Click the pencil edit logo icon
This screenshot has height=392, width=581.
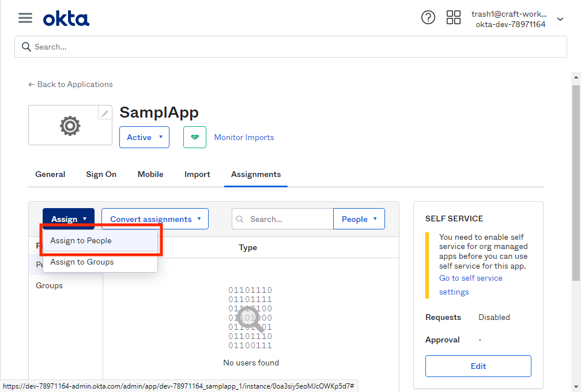pyautogui.click(x=105, y=112)
